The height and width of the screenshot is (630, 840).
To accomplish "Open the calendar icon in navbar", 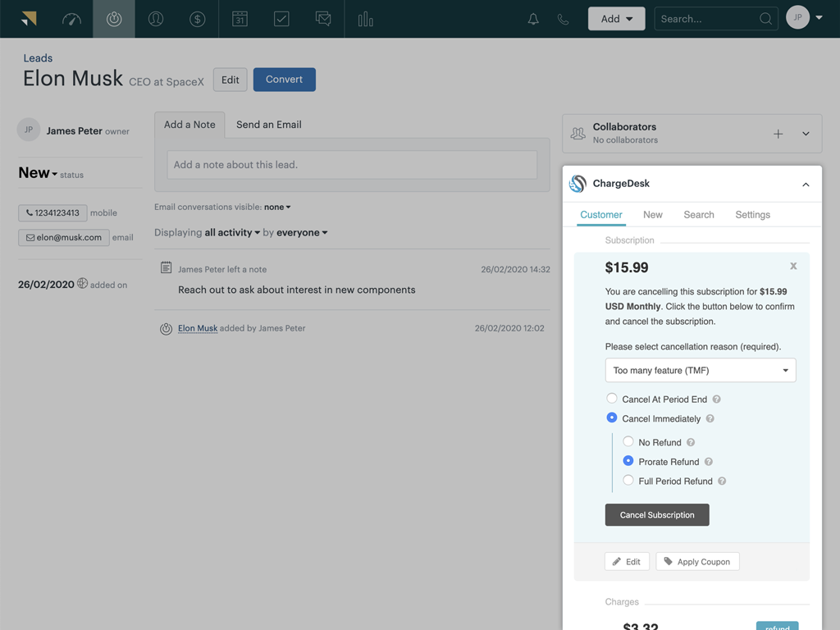I will (x=240, y=19).
